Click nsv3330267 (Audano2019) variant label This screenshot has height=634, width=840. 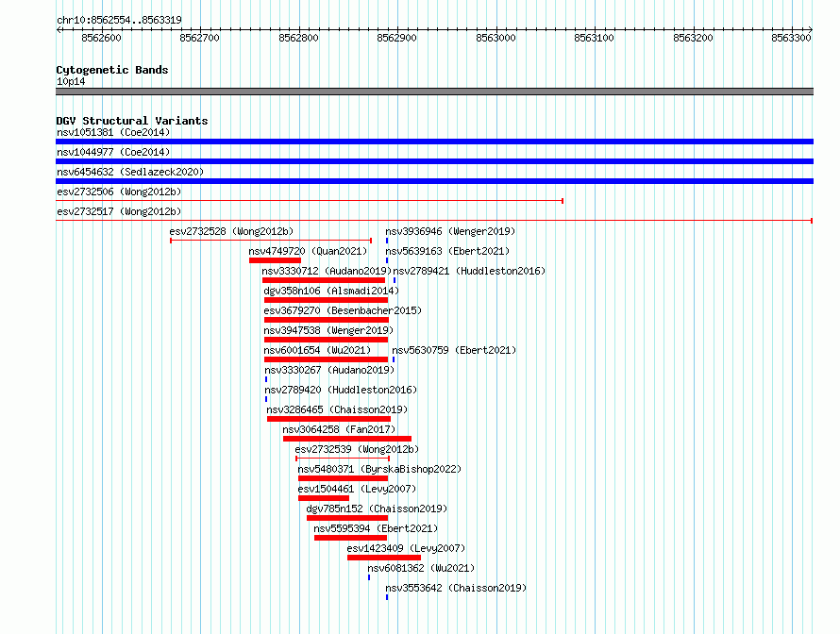coord(329,370)
